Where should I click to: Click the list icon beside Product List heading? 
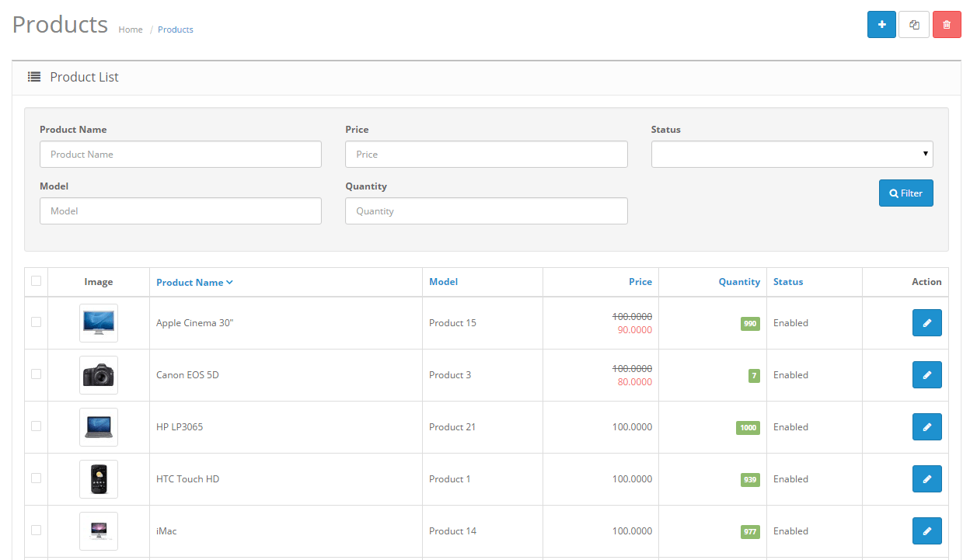33,76
